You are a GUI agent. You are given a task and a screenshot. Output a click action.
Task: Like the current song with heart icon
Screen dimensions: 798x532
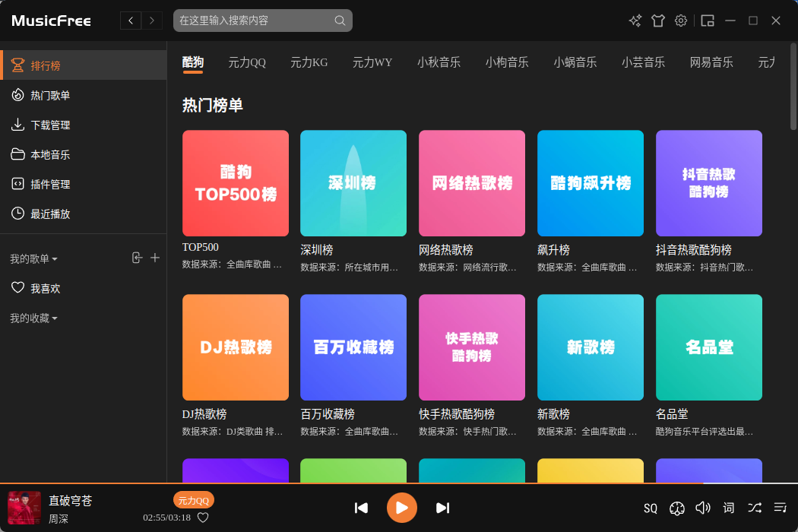203,518
